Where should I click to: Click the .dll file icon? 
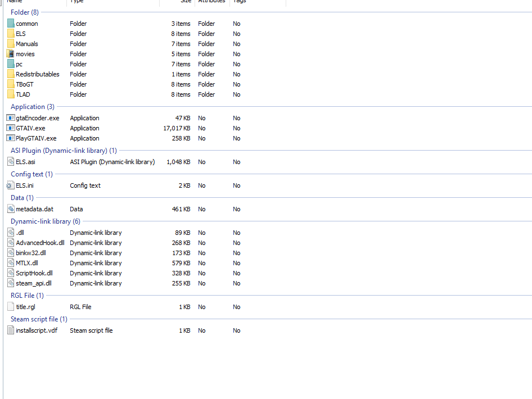[11, 233]
